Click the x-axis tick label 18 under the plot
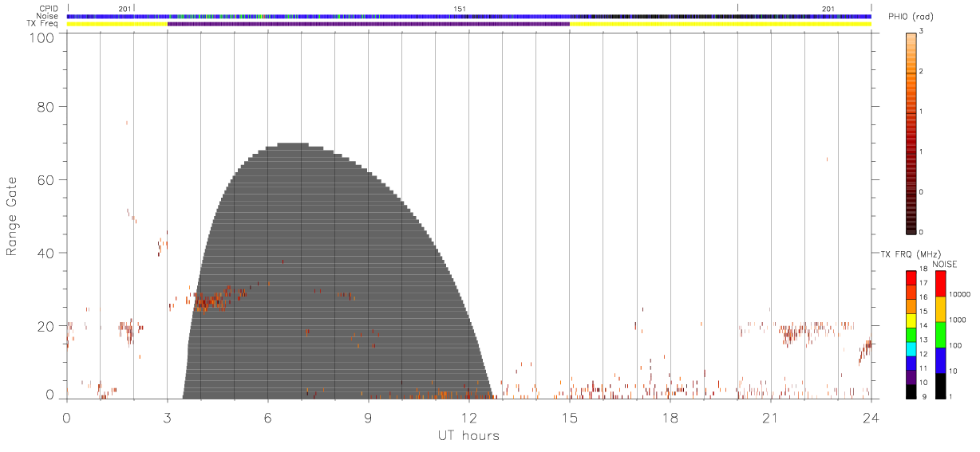Image resolution: width=980 pixels, height=452 pixels. (x=670, y=417)
